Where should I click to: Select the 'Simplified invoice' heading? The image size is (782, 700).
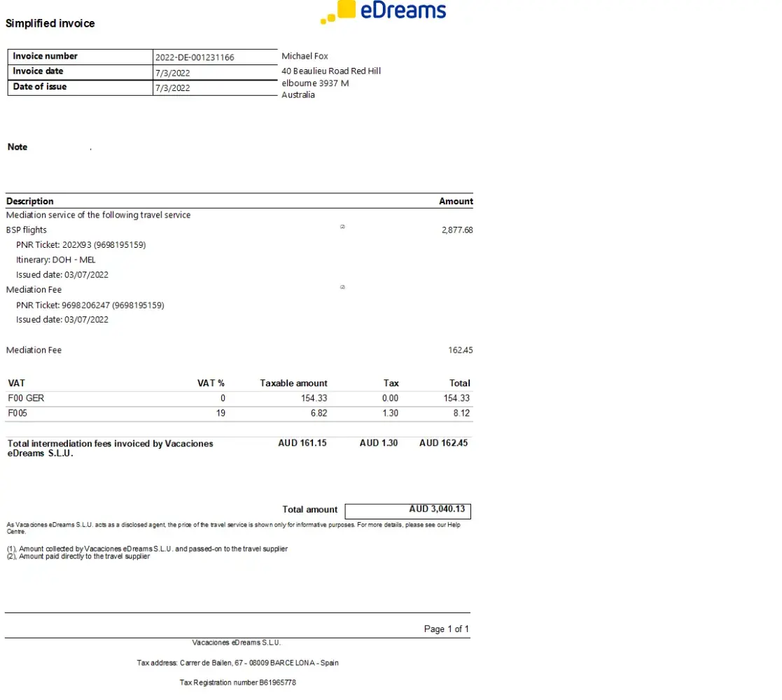(x=50, y=23)
